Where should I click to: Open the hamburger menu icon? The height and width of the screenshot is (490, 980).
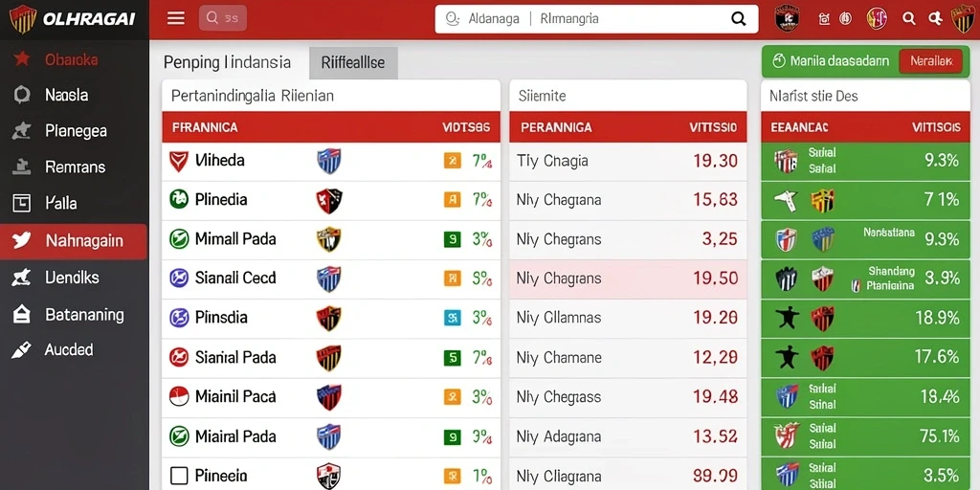click(176, 18)
